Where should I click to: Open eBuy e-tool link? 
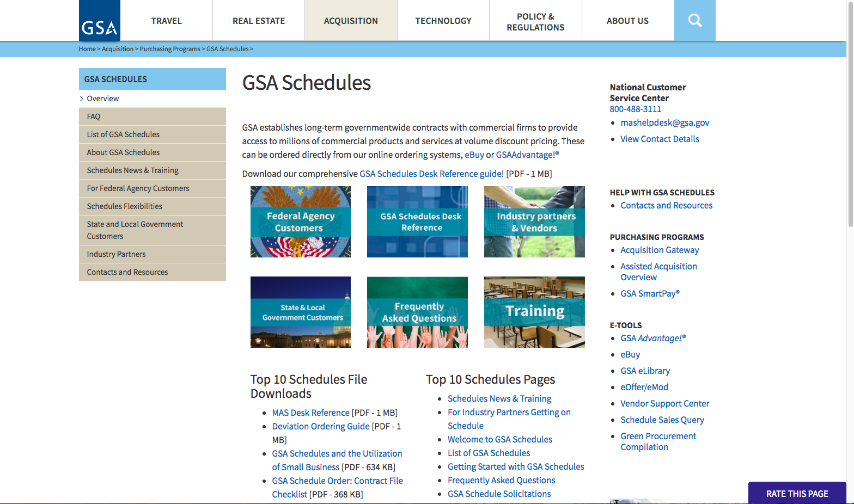(631, 355)
